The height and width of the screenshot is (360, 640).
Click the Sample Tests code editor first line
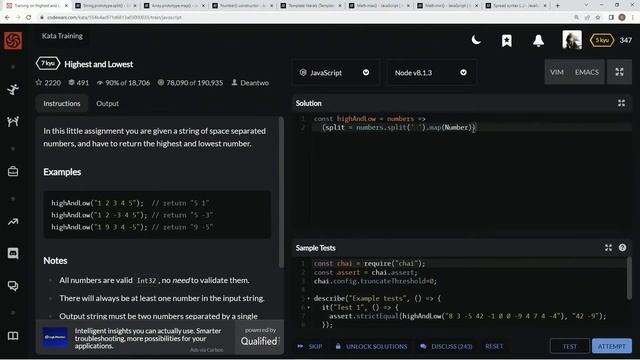coord(469,264)
